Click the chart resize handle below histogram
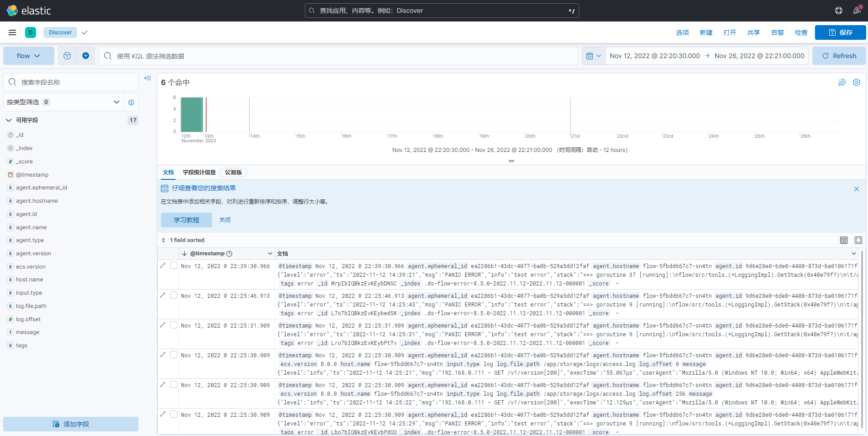Viewport: 868px width, 436px height. (x=511, y=161)
